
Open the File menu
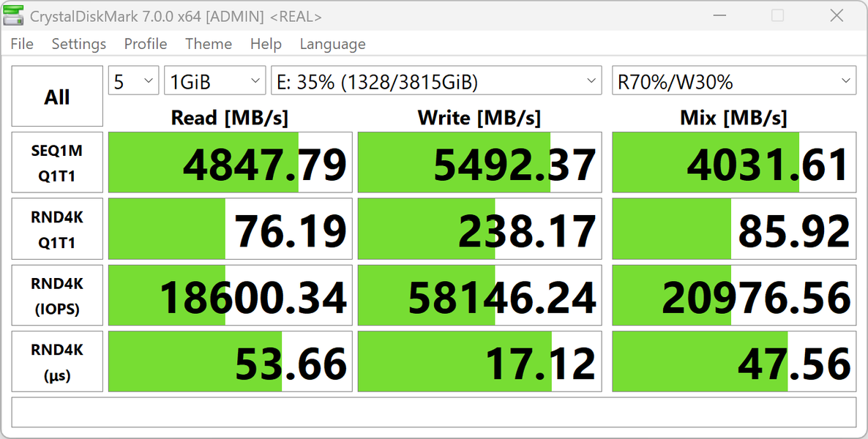coord(22,44)
